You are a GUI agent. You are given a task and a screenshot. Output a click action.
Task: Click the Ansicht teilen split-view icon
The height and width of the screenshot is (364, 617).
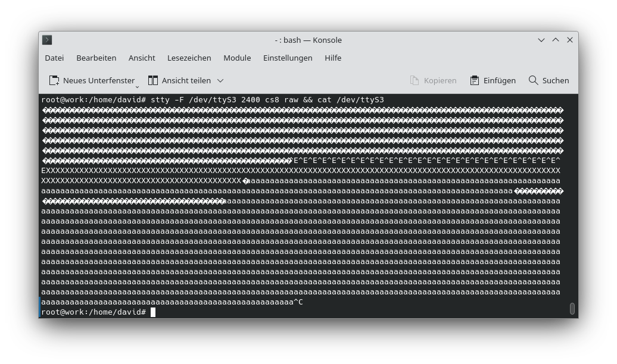(152, 80)
